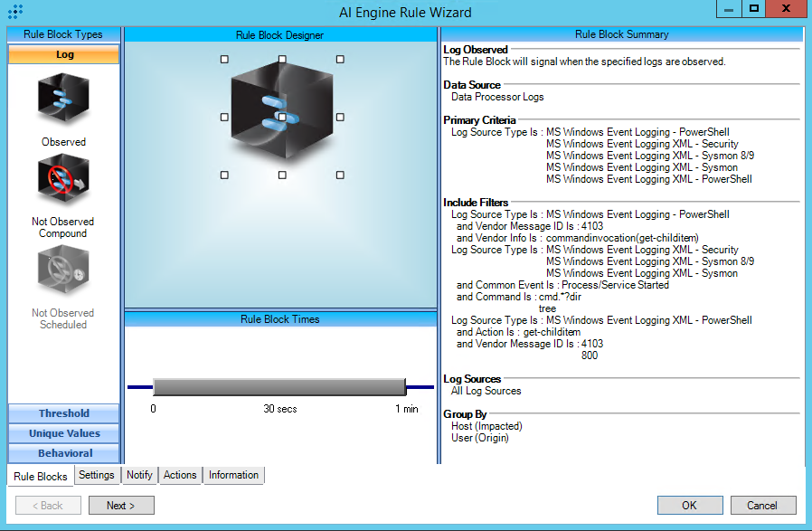The width and height of the screenshot is (812, 531).
Task: Expand the Unique Values section
Action: (x=63, y=433)
